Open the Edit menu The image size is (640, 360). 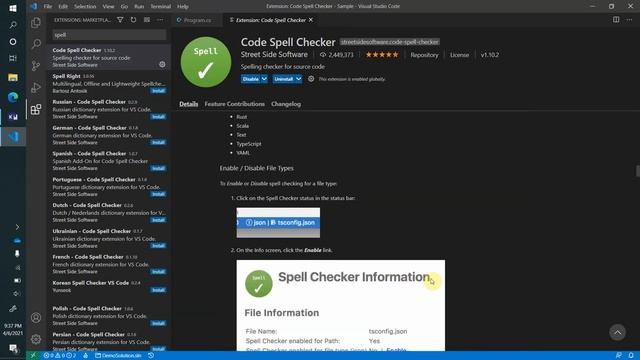63,6
